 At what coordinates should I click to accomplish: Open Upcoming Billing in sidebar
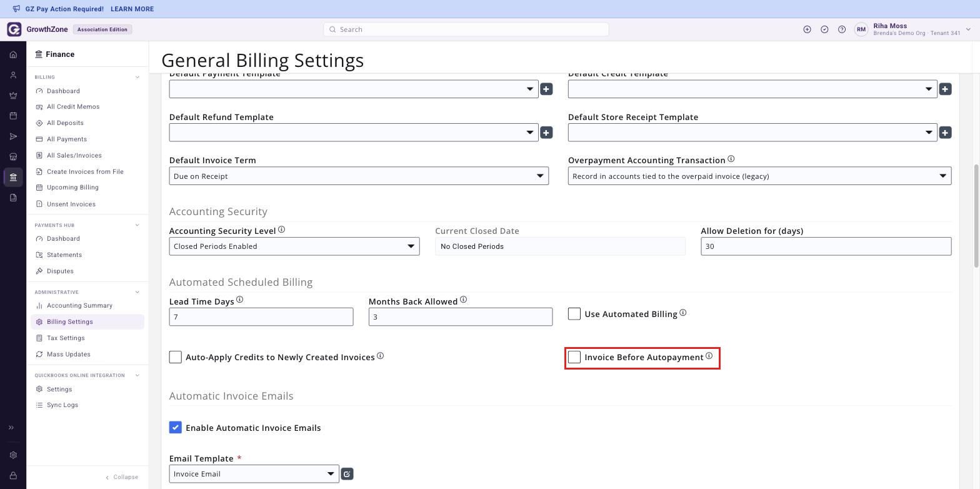[x=72, y=188]
